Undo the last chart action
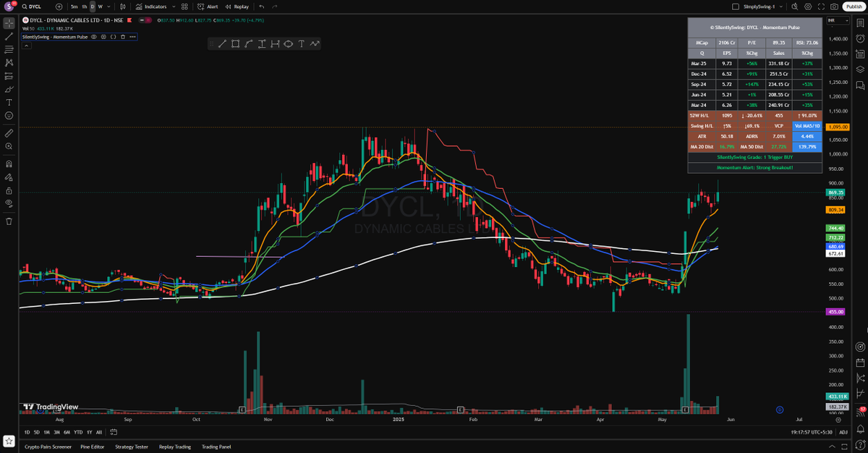Screen dimensions: 868x453 tap(262, 7)
